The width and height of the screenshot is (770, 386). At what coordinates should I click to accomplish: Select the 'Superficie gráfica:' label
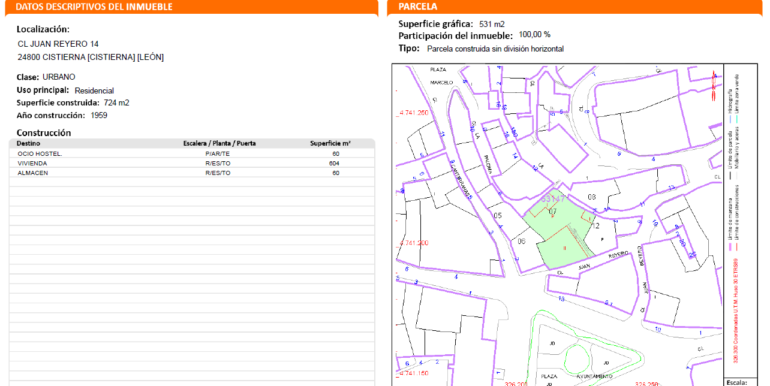pyautogui.click(x=436, y=24)
